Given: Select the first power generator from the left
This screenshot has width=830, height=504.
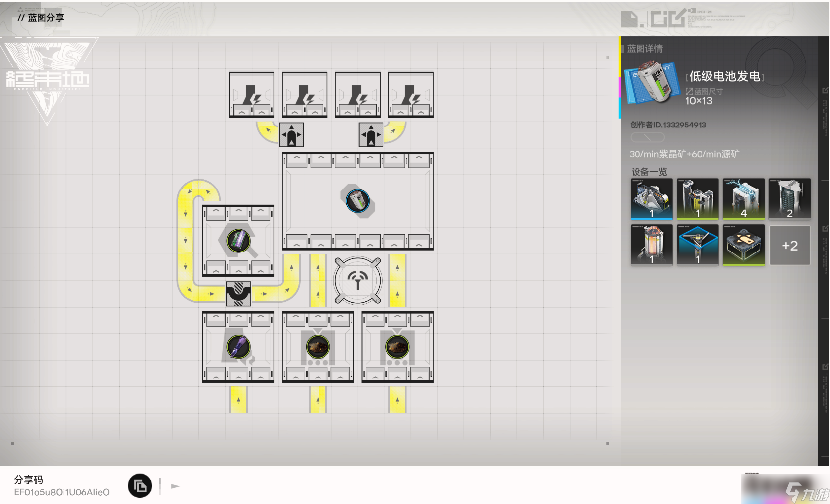Looking at the screenshot, I should pos(252,95).
